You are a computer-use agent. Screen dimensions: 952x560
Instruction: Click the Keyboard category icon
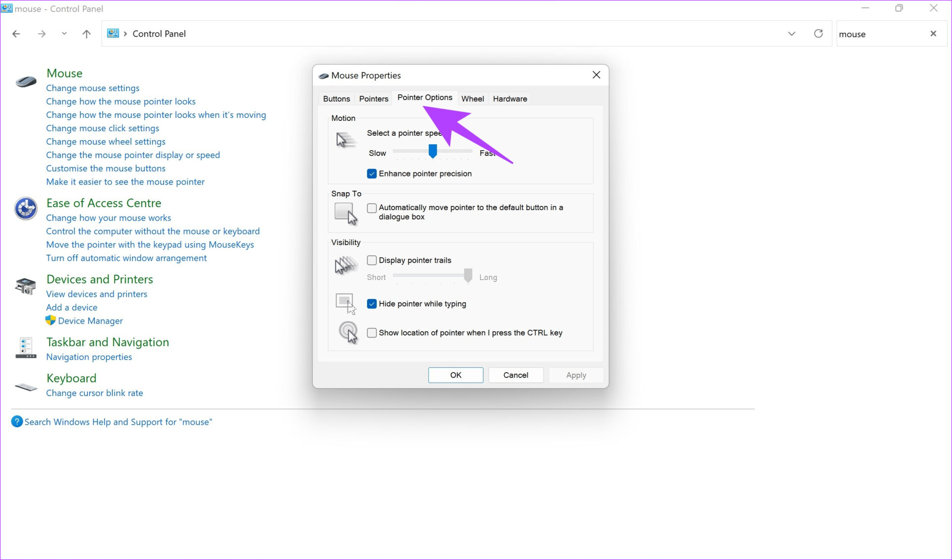(x=26, y=387)
